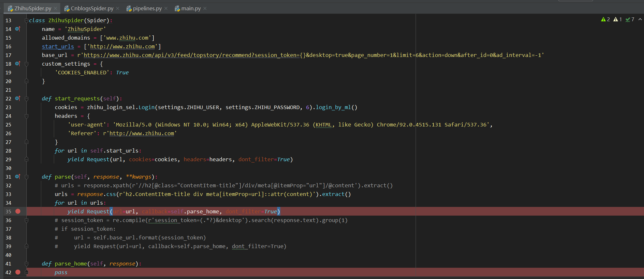The image size is (644, 279).
Task: Click 'user-agent' key on line 25
Action: (87, 125)
